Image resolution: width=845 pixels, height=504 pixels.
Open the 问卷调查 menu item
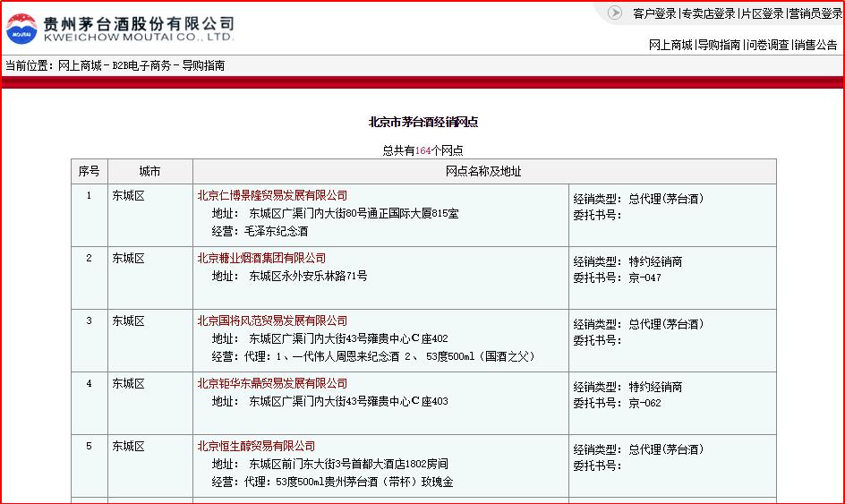point(768,46)
